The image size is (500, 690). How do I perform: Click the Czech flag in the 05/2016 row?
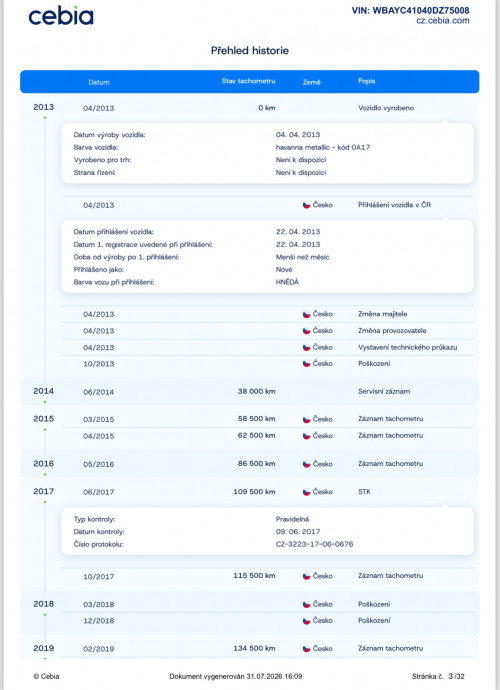click(x=306, y=464)
